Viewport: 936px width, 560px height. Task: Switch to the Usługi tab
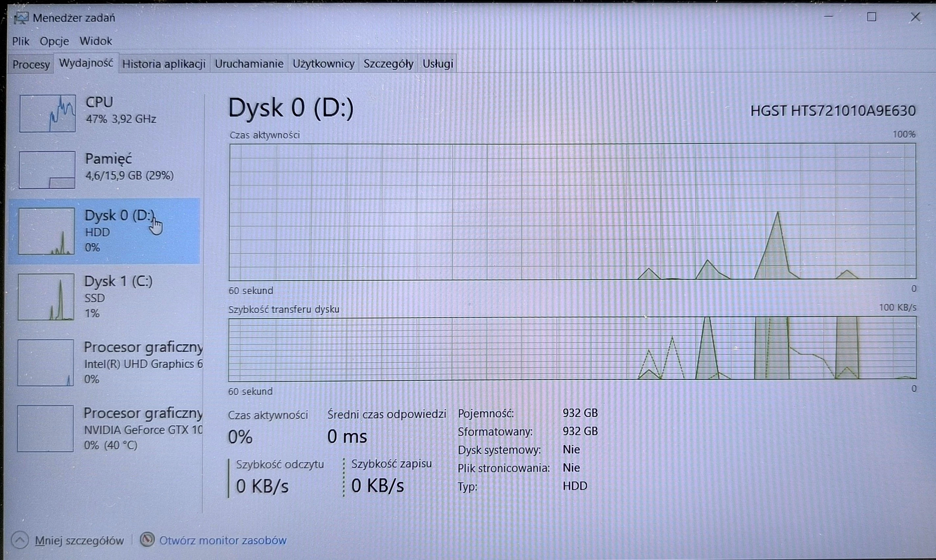[438, 63]
